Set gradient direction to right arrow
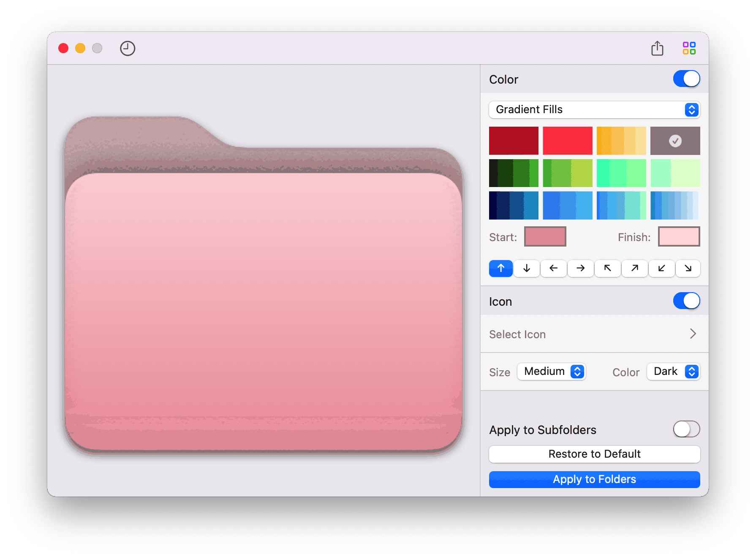Viewport: 756px width, 559px height. point(581,268)
